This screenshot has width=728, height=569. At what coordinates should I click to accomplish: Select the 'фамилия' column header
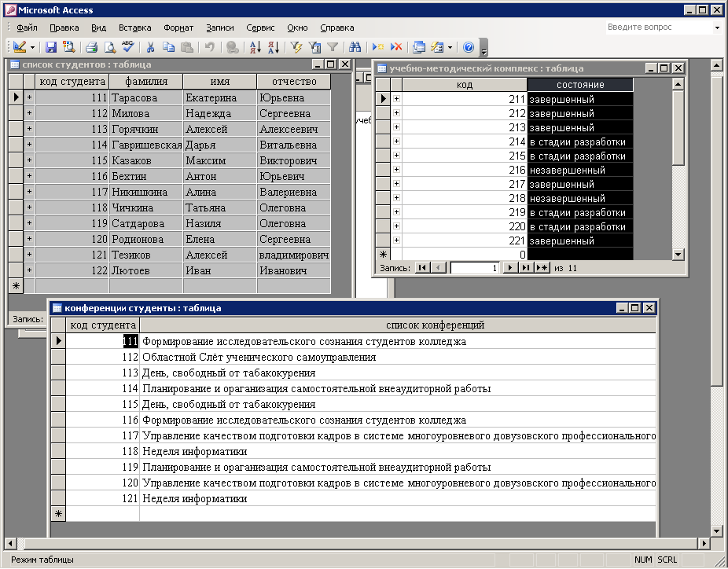tap(145, 82)
